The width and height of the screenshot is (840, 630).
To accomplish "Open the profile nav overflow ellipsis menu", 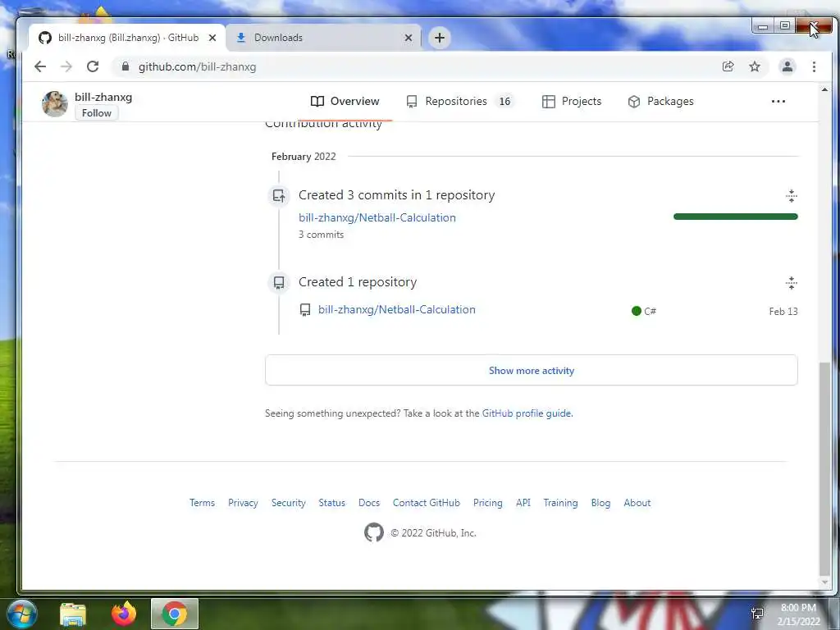I will [x=778, y=101].
